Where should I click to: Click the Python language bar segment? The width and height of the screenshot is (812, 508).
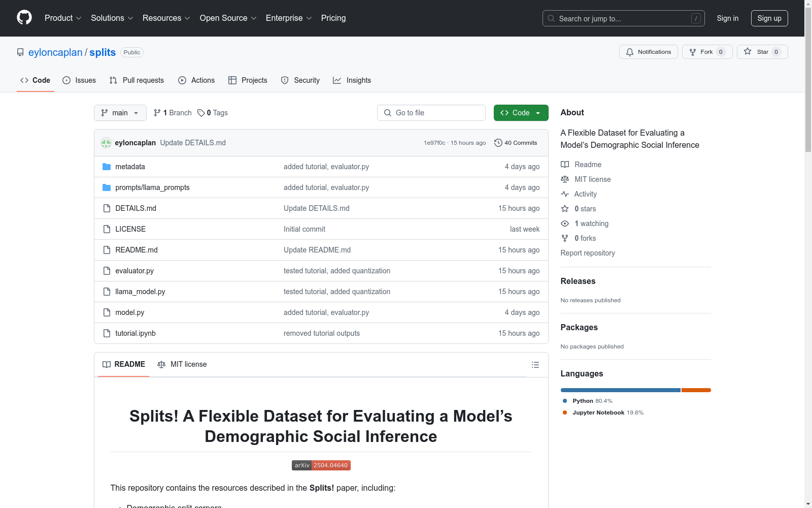[621, 390]
